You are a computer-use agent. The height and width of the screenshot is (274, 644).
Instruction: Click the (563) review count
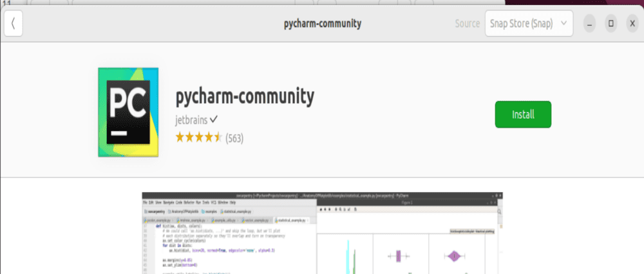[x=234, y=138]
